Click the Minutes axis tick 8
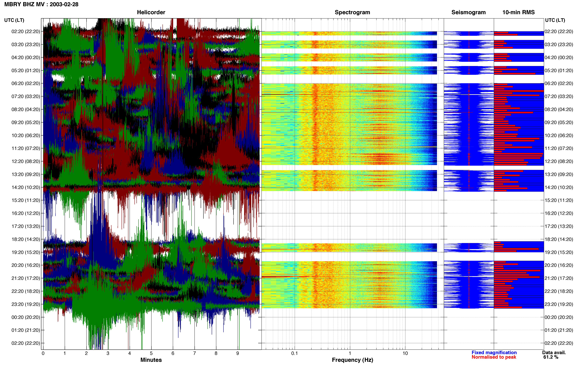This screenshot has height=368, width=588. click(216, 353)
